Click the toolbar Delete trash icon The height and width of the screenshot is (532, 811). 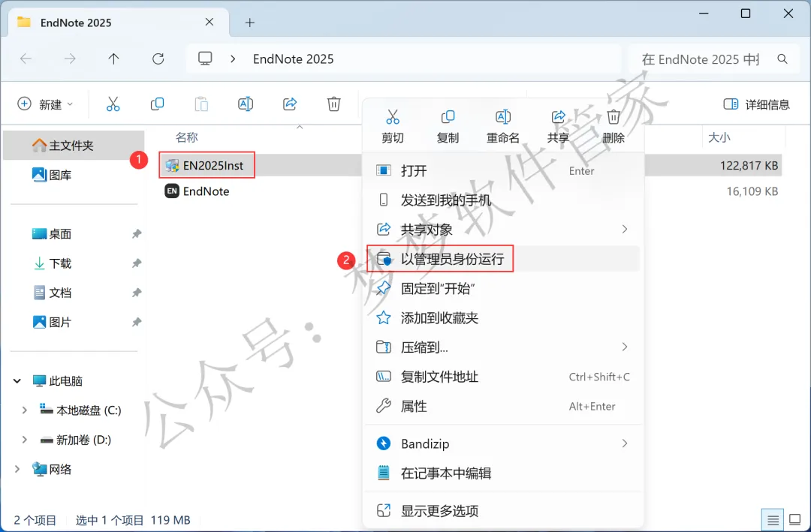(x=333, y=104)
